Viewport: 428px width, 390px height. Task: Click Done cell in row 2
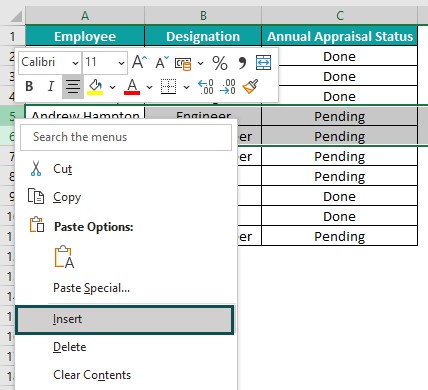[340, 56]
